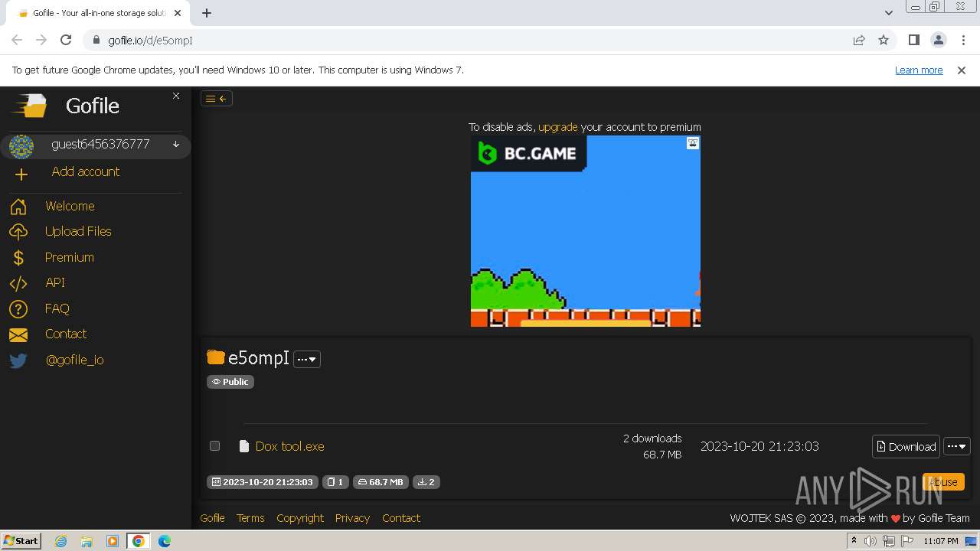Open the API menu item

coord(55,282)
